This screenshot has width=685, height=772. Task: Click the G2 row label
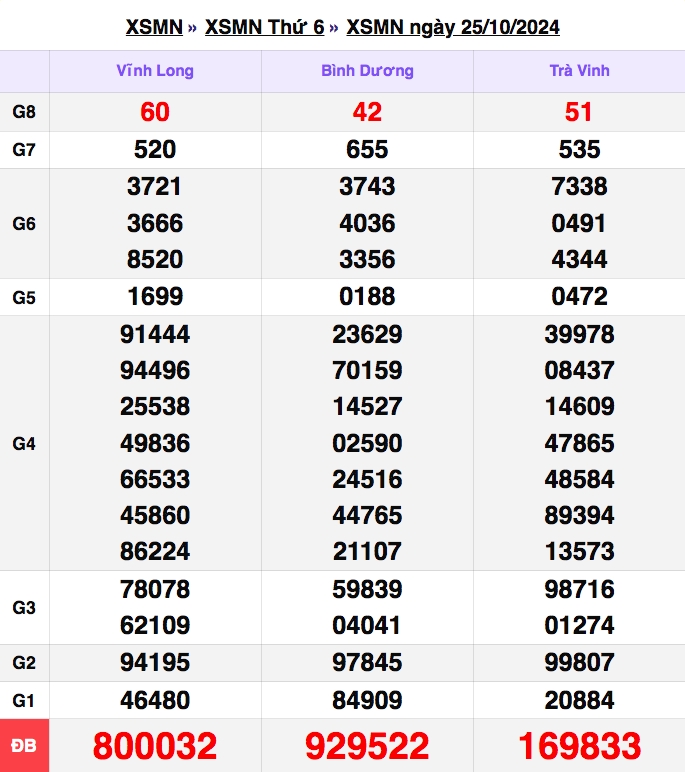(24, 663)
